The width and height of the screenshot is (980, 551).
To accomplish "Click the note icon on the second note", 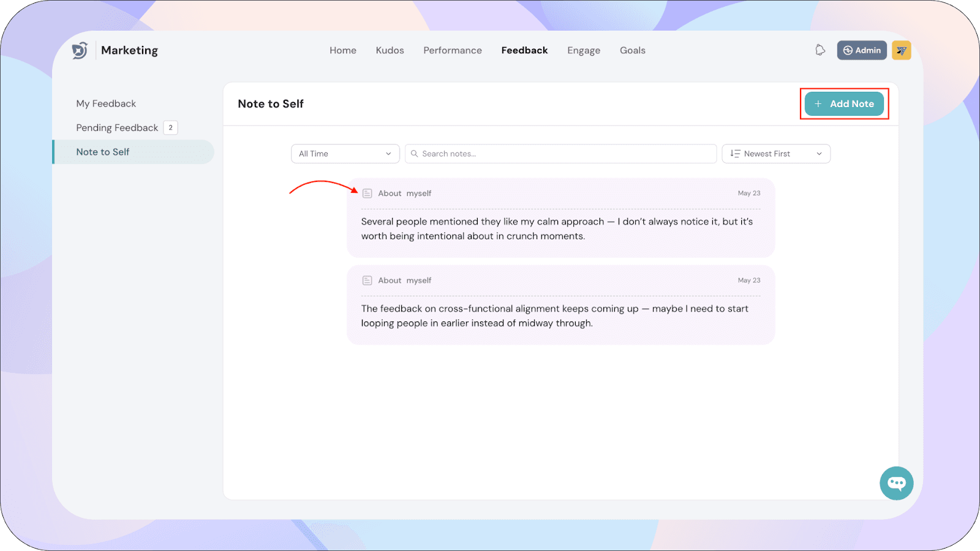I will point(367,280).
